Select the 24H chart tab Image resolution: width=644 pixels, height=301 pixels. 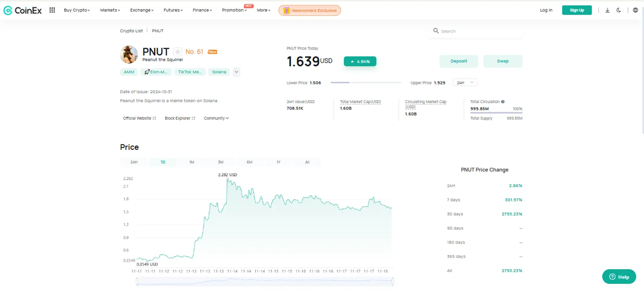coord(134,162)
